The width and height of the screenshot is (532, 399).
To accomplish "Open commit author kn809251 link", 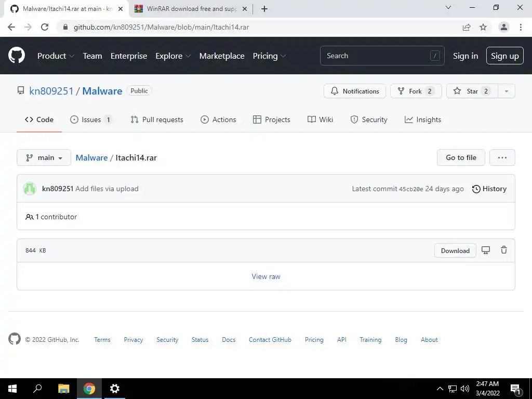I will coord(58,189).
